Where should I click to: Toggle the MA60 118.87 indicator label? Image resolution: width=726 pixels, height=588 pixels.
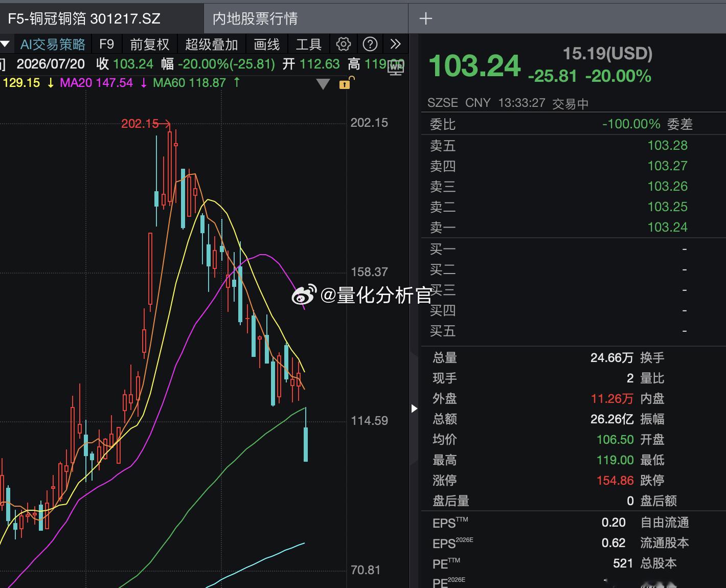[189, 83]
